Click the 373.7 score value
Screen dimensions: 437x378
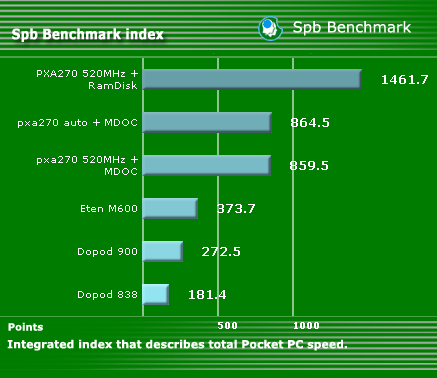pos(236,209)
